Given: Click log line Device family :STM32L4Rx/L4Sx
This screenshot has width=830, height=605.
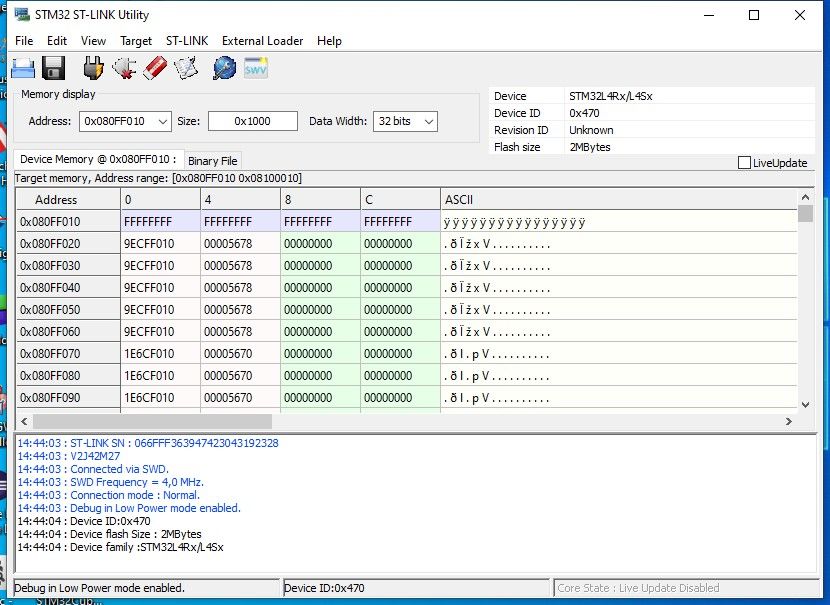Looking at the screenshot, I should pos(120,547).
